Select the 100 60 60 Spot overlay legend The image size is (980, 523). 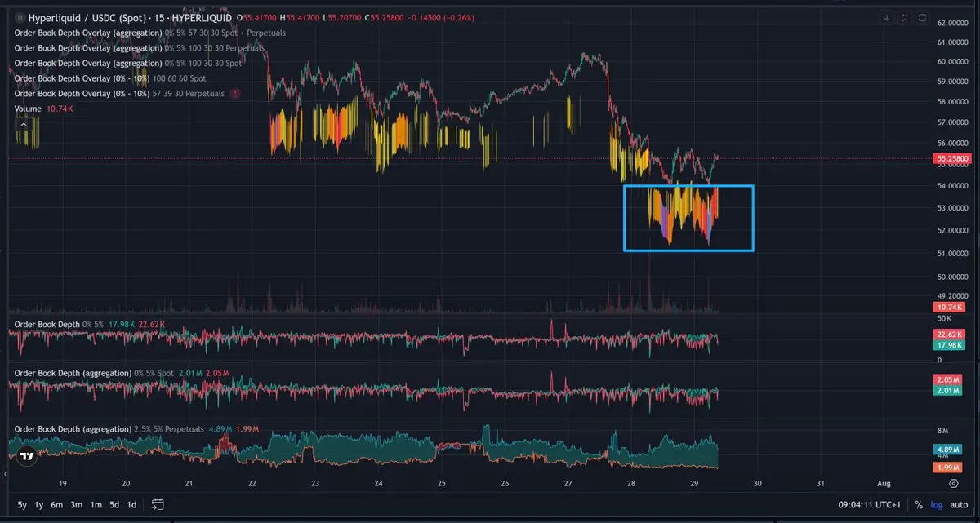coord(110,78)
